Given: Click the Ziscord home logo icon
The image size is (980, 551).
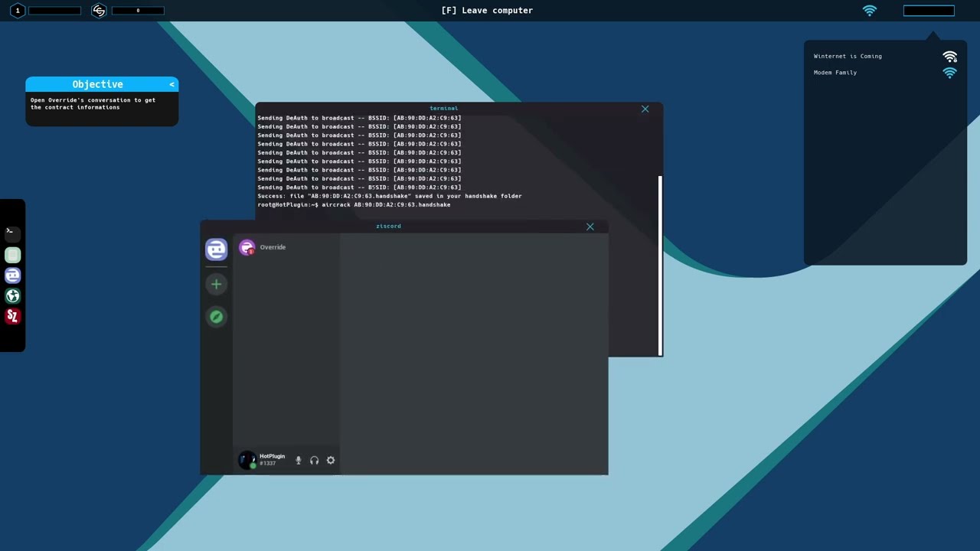Looking at the screenshot, I should (x=216, y=249).
